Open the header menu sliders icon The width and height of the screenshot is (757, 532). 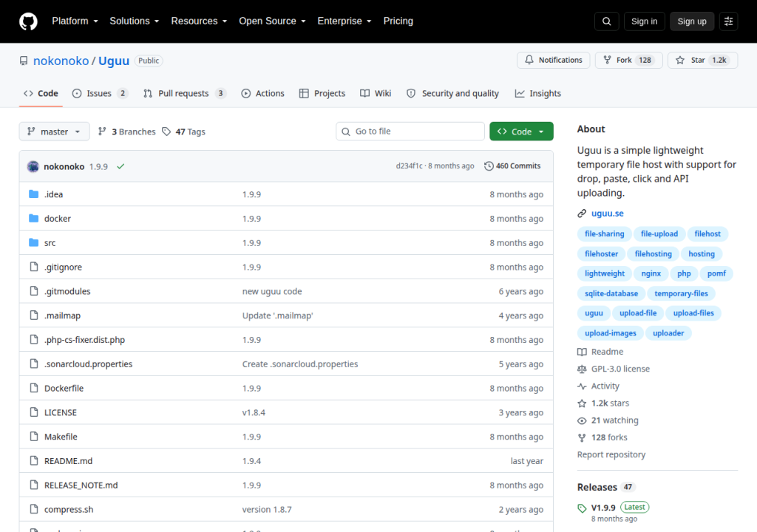coord(728,21)
